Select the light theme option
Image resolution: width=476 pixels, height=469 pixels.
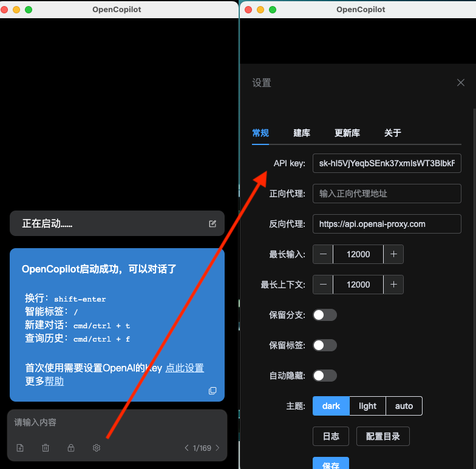368,406
